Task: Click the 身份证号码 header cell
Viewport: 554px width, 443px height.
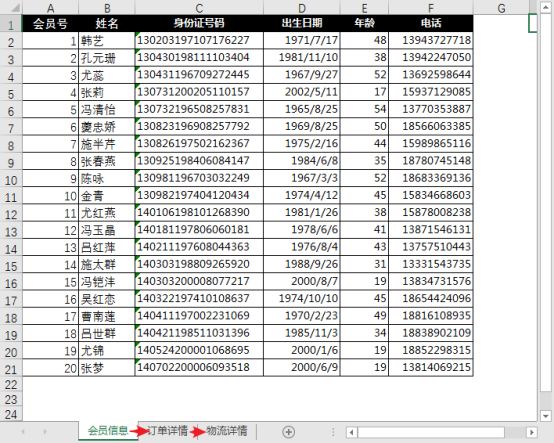Action: click(x=199, y=23)
